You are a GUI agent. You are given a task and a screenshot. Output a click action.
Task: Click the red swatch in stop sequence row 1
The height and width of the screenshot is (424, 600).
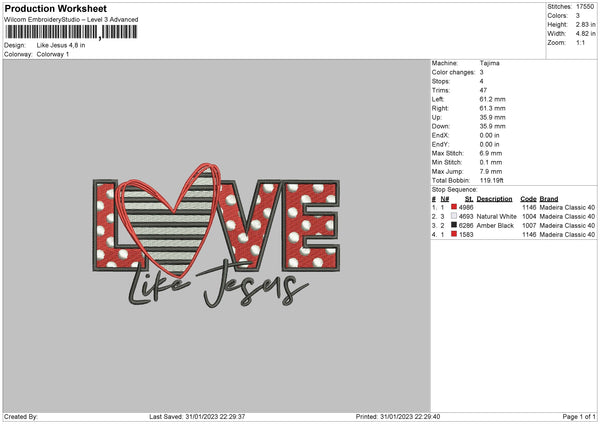coord(454,207)
